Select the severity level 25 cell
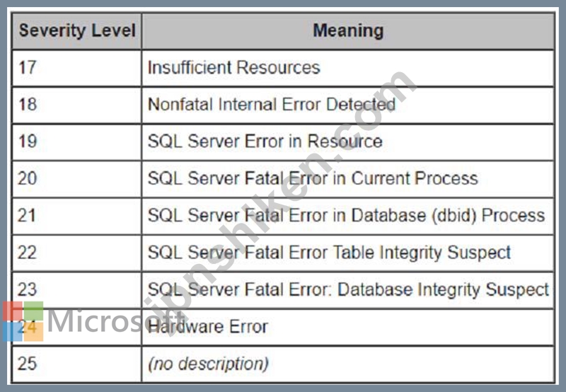The height and width of the screenshot is (392, 566). click(76, 364)
